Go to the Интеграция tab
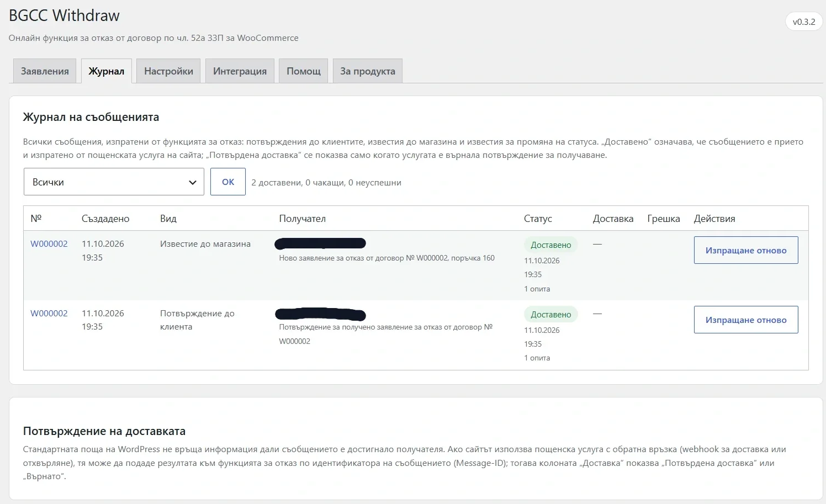826x504 pixels. click(240, 71)
